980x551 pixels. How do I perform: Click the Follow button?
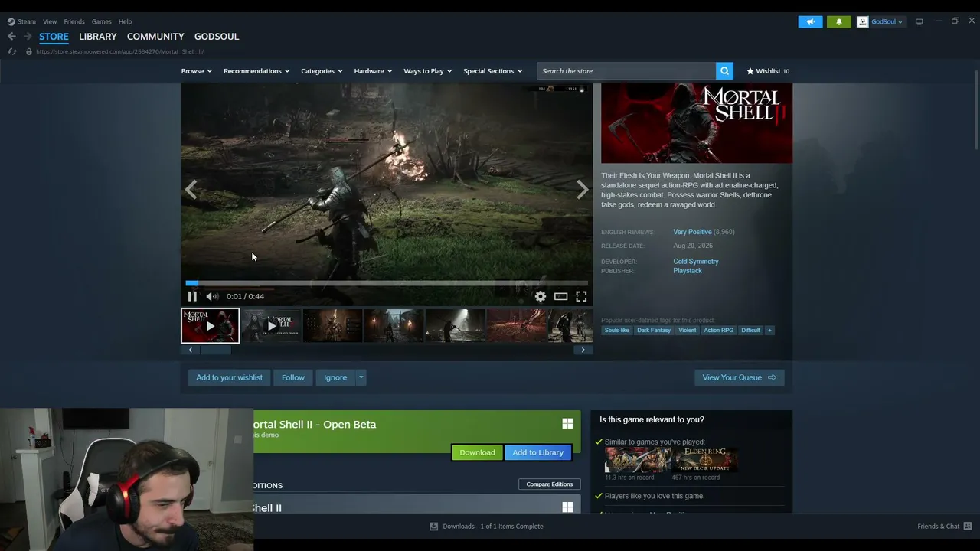292,377
